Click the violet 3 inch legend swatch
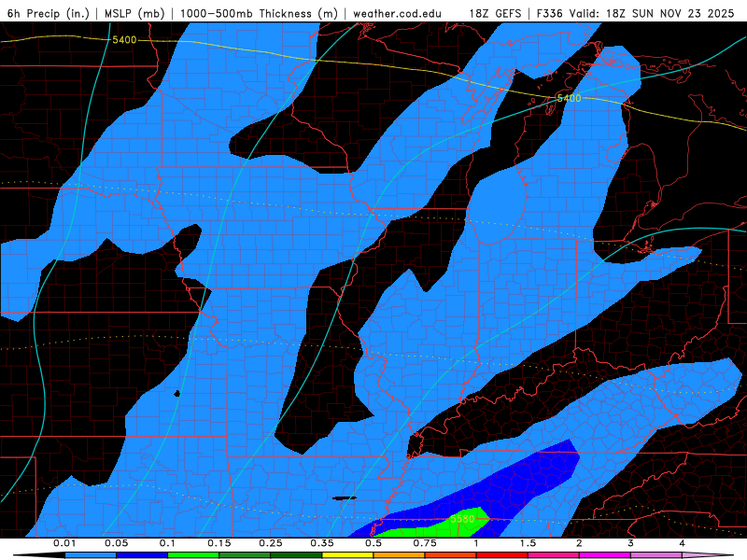 (656, 555)
